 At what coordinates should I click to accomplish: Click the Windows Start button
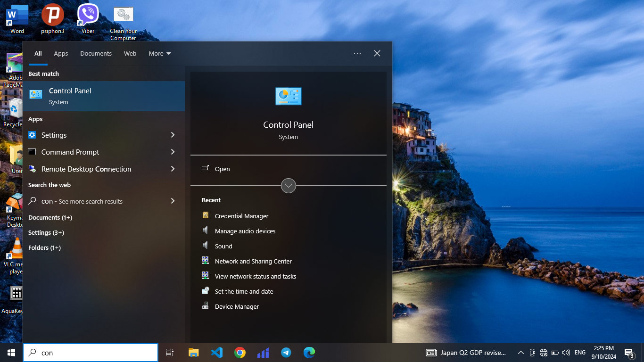(x=11, y=353)
